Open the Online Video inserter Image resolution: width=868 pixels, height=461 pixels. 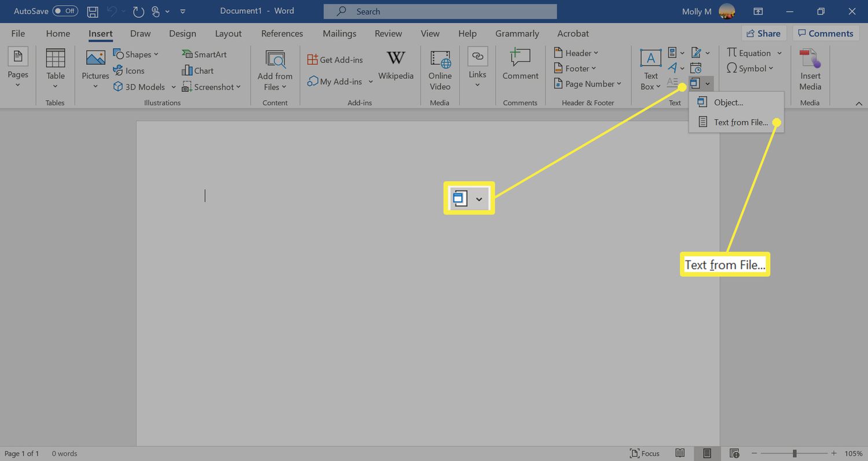440,68
